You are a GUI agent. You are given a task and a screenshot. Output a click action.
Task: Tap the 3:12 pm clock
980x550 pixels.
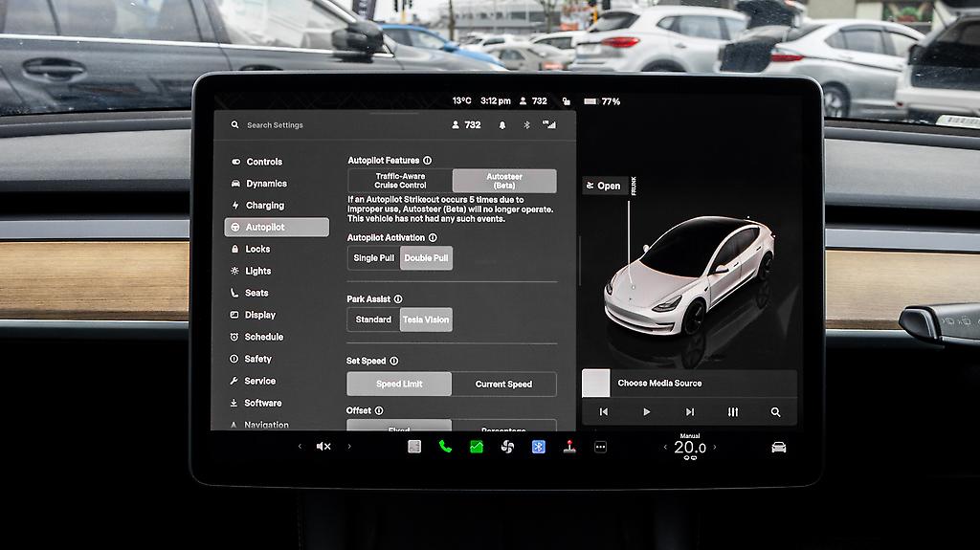coord(496,101)
